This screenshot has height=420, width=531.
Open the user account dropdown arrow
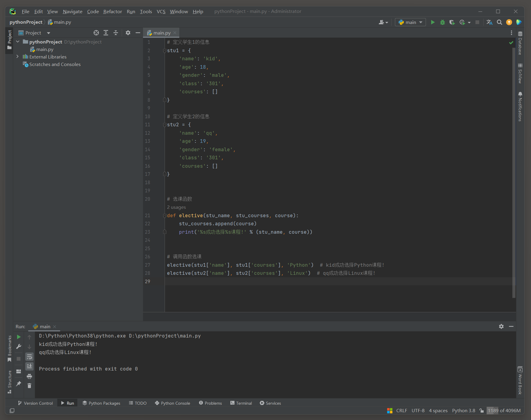coord(387,22)
